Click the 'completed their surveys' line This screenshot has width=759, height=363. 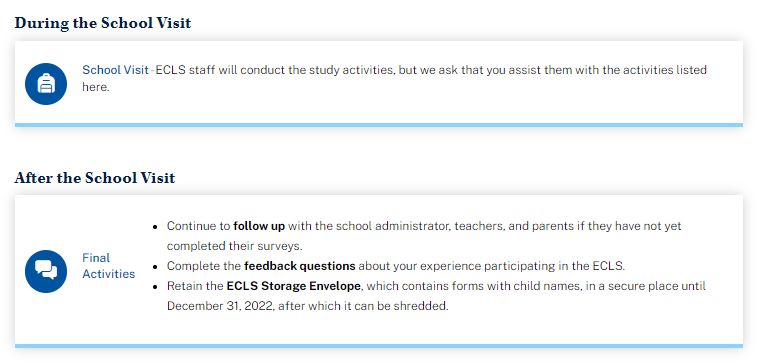point(235,246)
